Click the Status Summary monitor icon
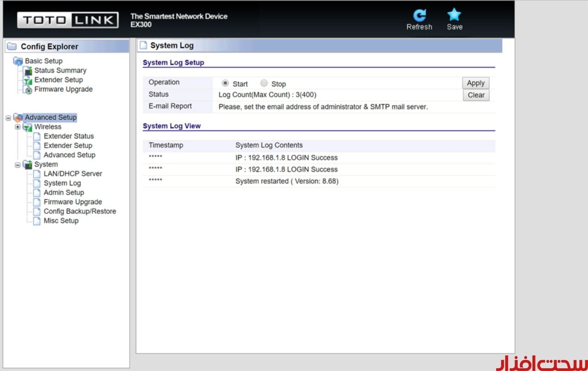 pos(28,71)
